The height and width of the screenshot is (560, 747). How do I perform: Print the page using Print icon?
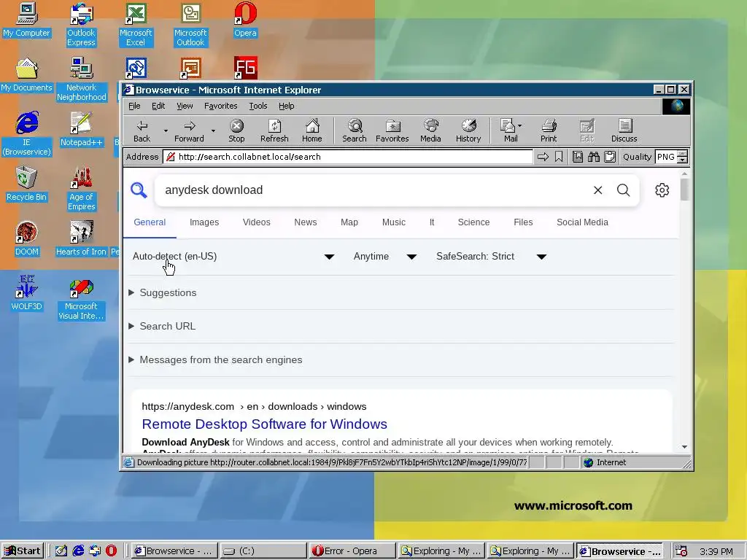[x=549, y=131]
